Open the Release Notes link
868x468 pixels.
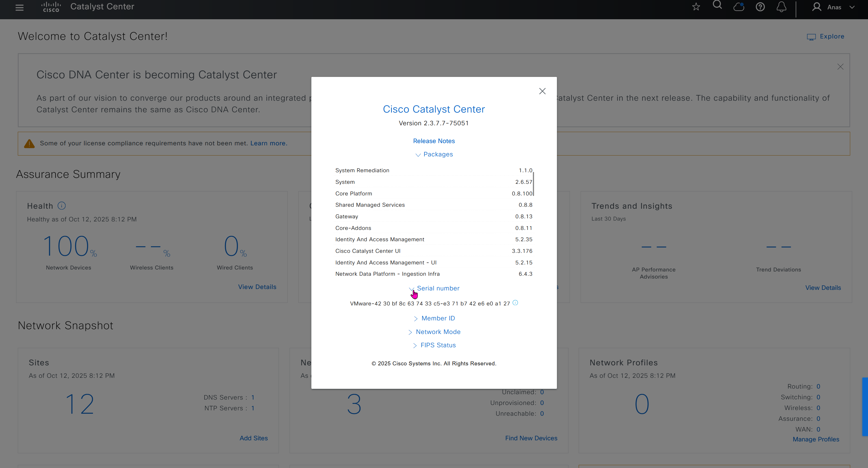pyautogui.click(x=434, y=141)
